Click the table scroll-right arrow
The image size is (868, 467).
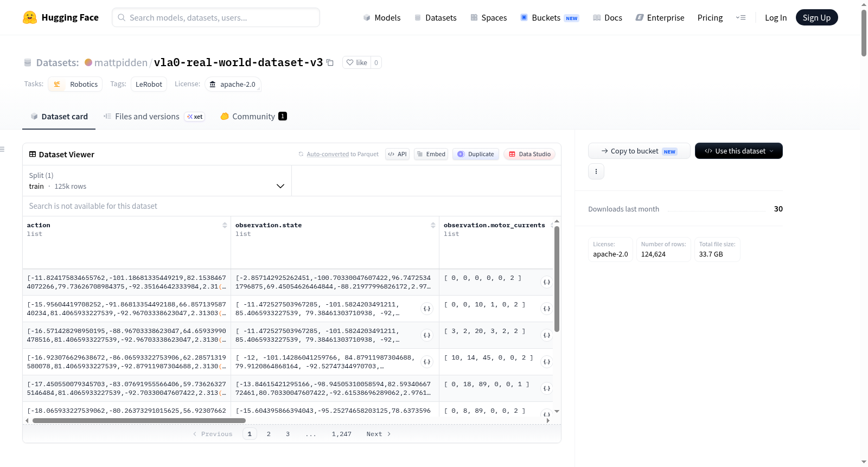click(x=548, y=420)
